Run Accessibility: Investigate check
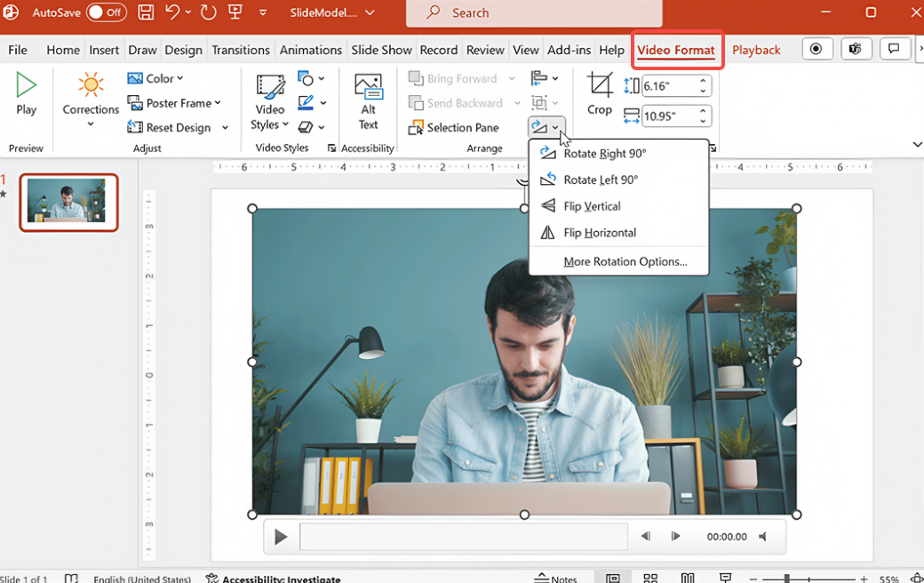The width and height of the screenshot is (924, 583). click(273, 577)
